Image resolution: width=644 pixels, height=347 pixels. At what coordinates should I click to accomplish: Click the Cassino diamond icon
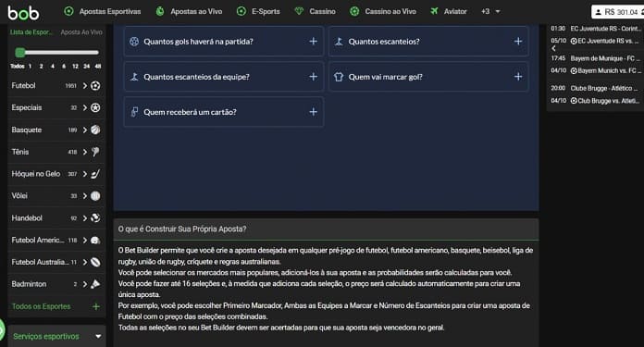click(x=299, y=11)
